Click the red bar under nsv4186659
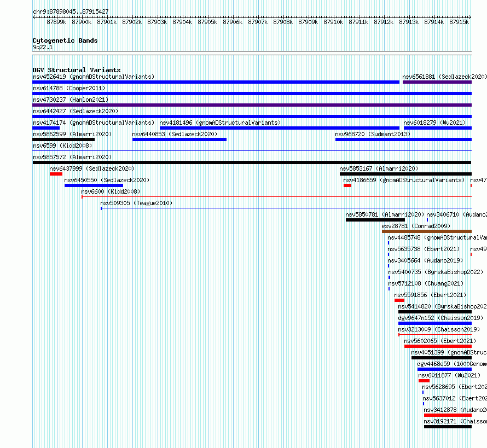Image resolution: width=487 pixels, height=448 pixels. (347, 185)
